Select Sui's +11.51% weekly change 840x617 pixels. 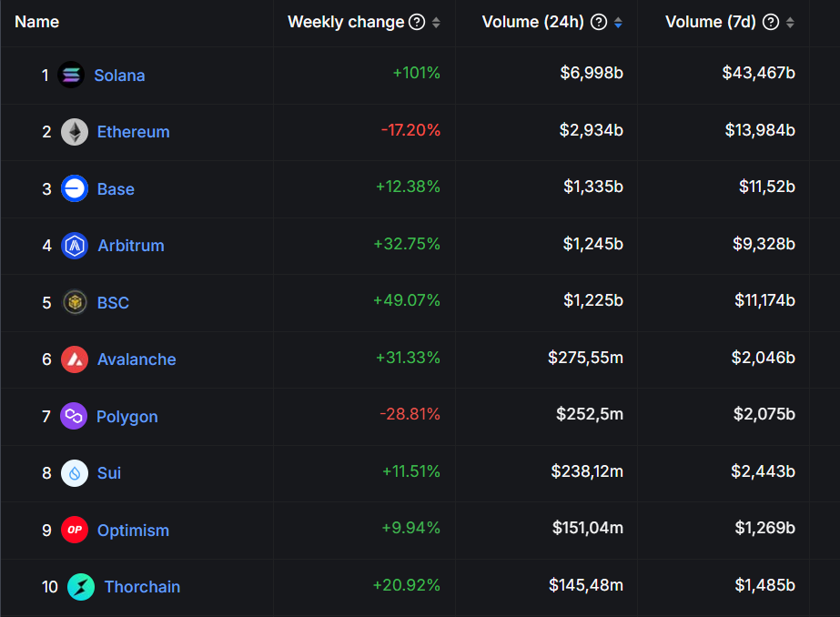point(410,471)
